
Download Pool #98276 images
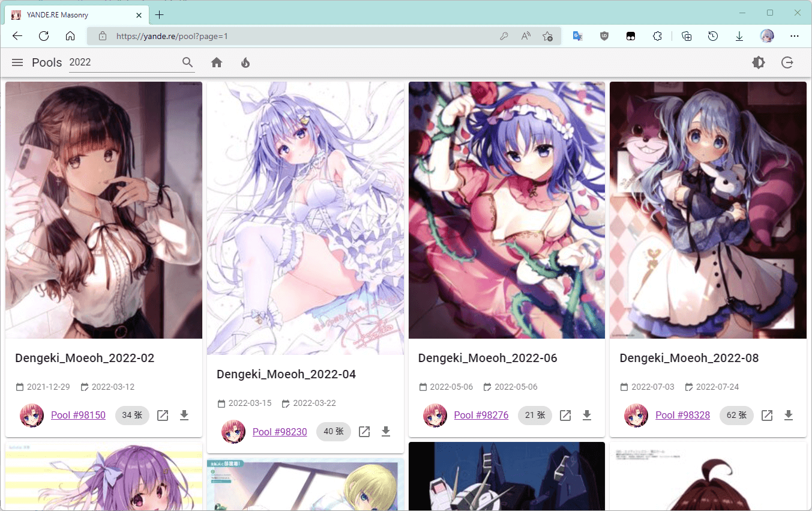tap(587, 415)
